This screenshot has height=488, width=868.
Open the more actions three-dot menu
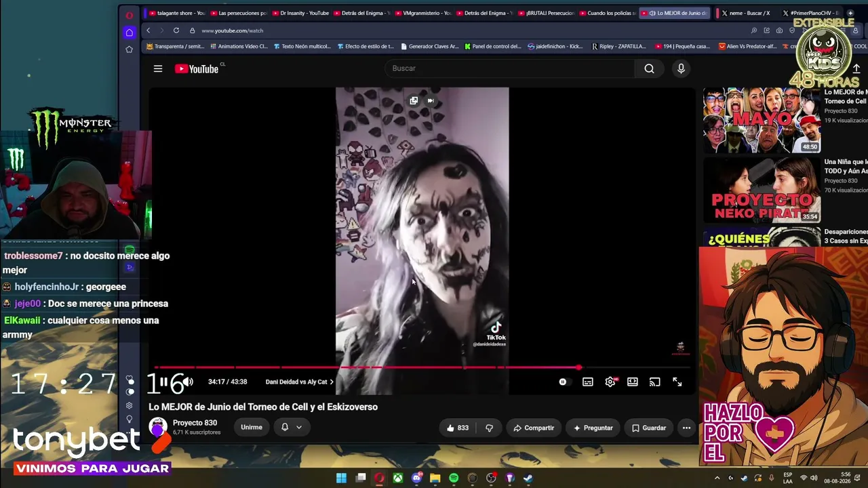(686, 428)
